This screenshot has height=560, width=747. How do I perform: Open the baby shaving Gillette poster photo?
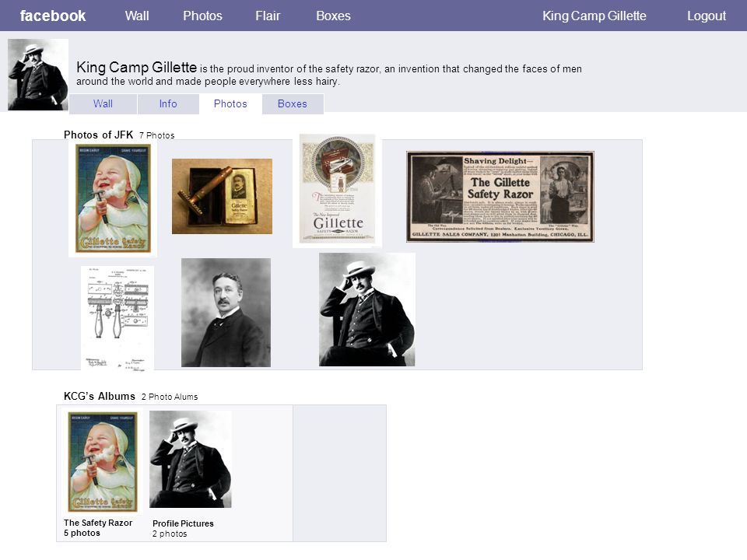[x=113, y=198]
